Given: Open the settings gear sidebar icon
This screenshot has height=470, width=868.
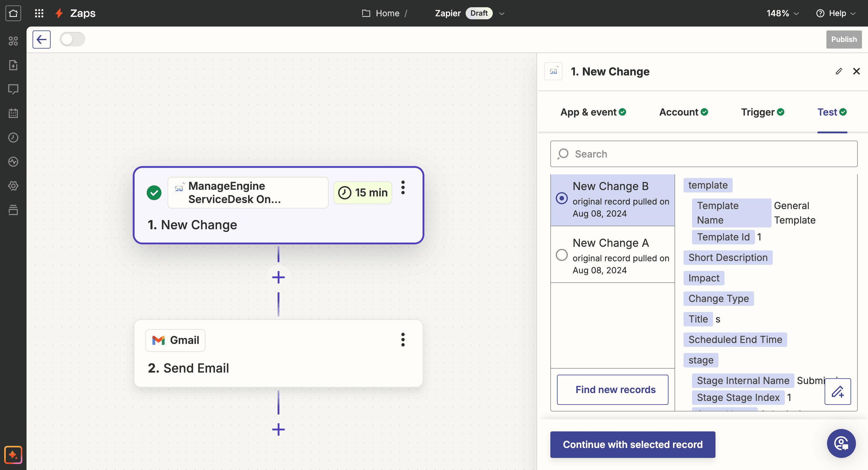Looking at the screenshot, I should [13, 186].
